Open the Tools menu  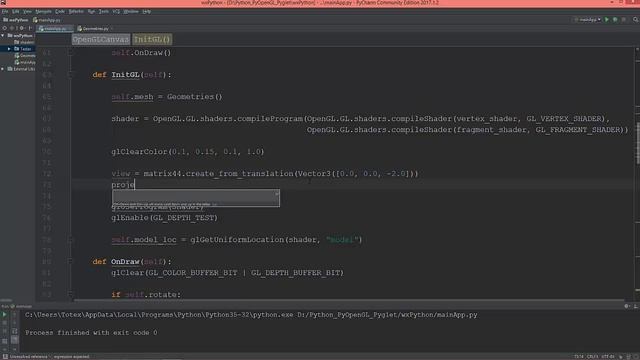coord(104,11)
